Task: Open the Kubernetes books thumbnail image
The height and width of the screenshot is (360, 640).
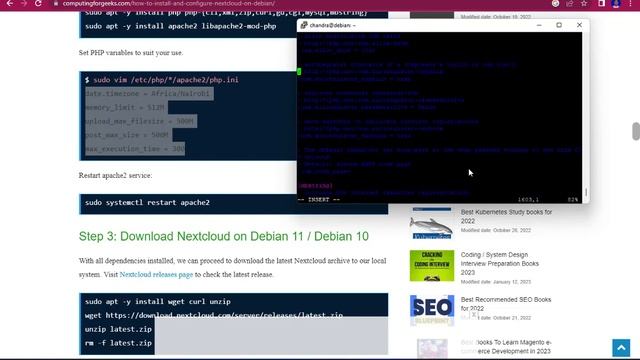Action: pyautogui.click(x=432, y=224)
